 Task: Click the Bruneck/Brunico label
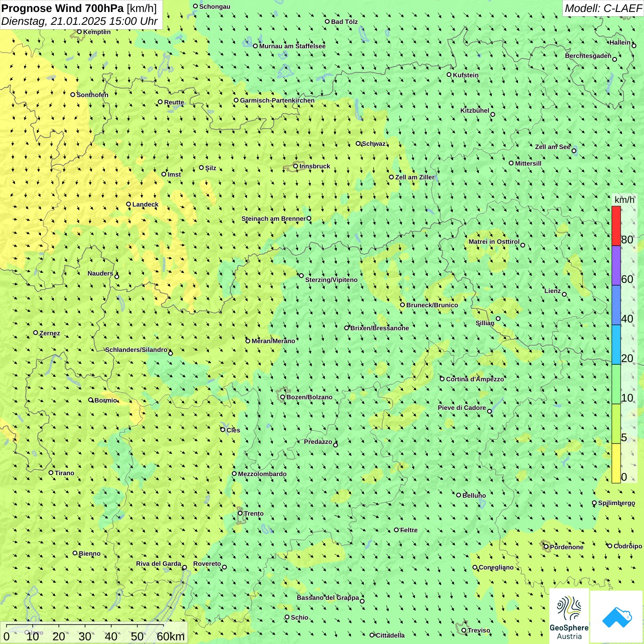[x=432, y=305]
